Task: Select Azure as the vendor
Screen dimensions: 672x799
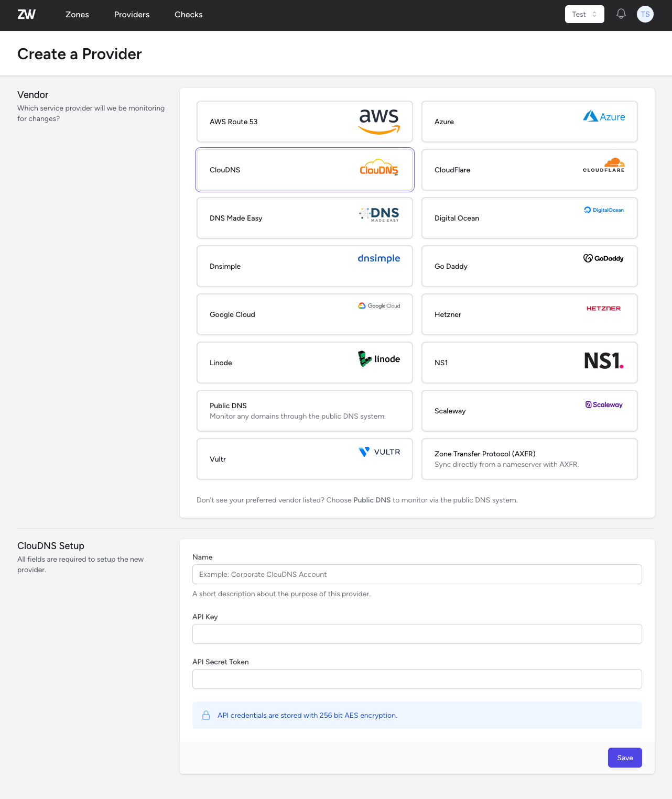Action: (529, 122)
